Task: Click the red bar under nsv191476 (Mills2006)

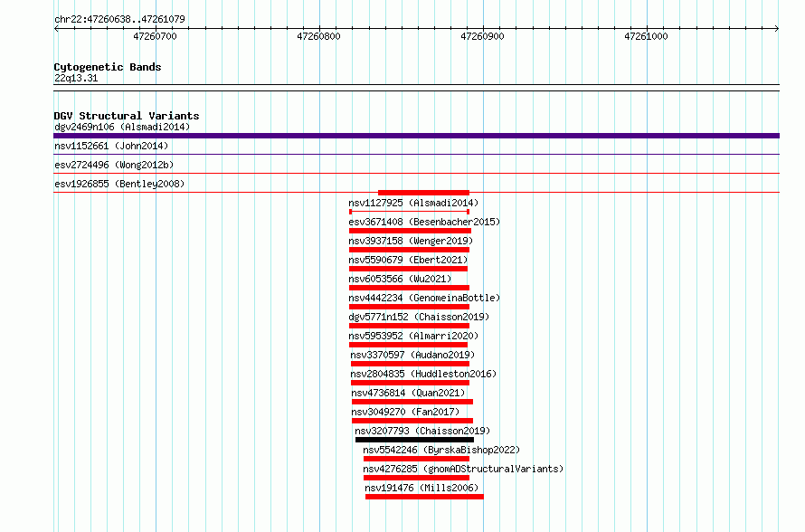Action: pyautogui.click(x=424, y=497)
